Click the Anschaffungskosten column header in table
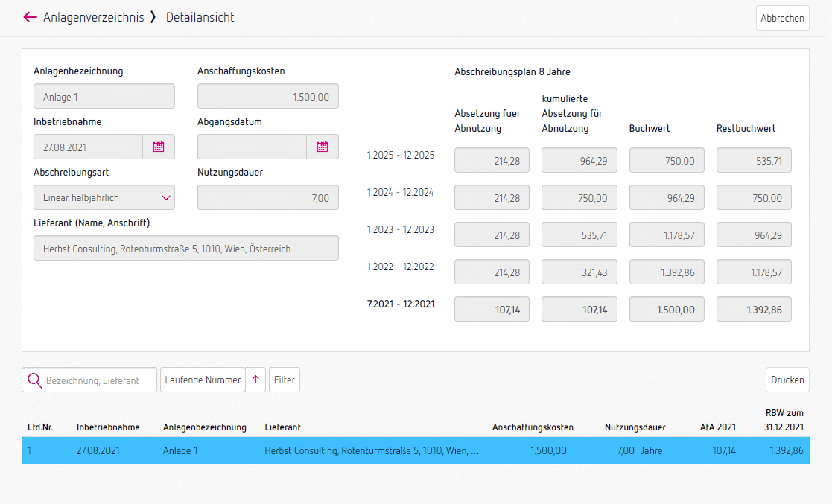This screenshot has height=504, width=832. pos(533,427)
